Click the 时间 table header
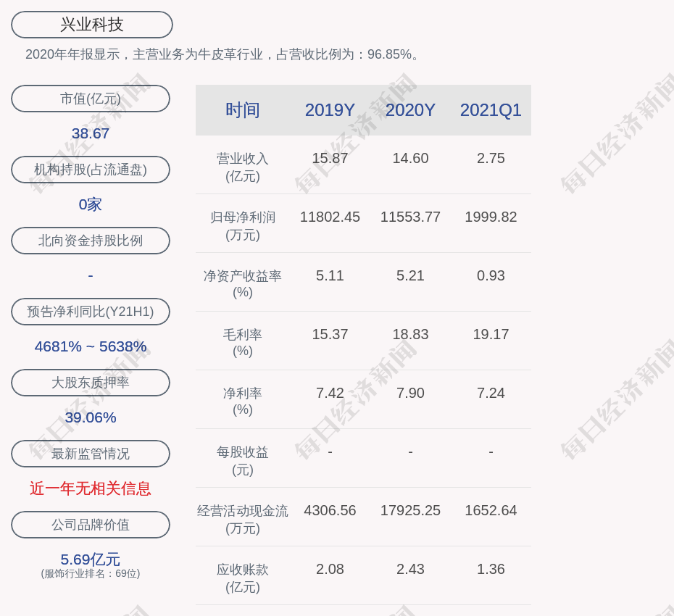 coord(243,110)
